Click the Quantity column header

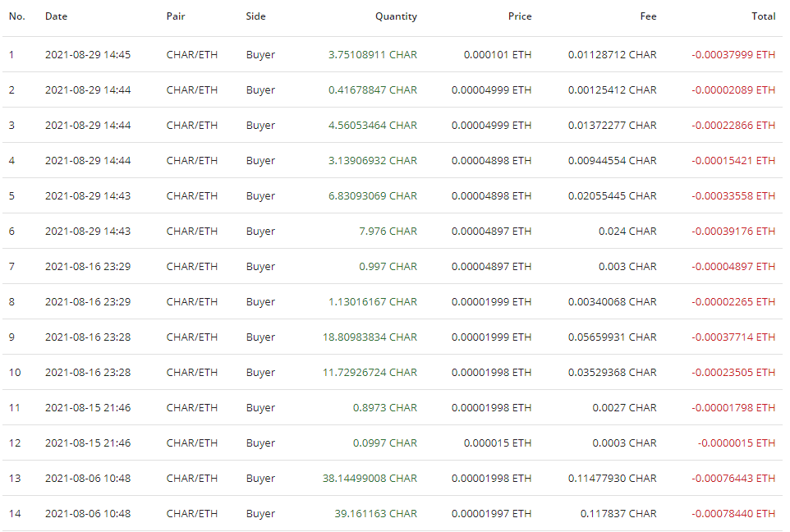pyautogui.click(x=396, y=16)
